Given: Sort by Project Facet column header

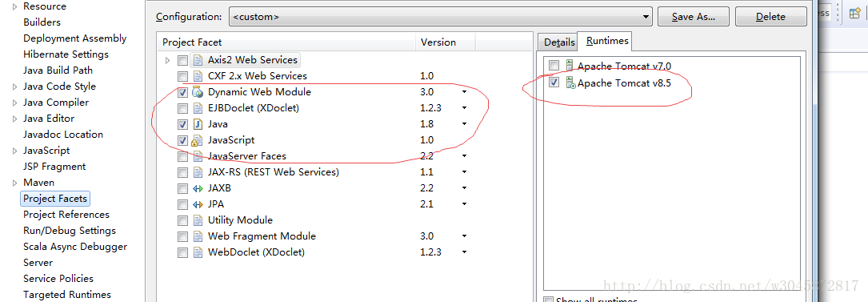Looking at the screenshot, I should [x=287, y=42].
